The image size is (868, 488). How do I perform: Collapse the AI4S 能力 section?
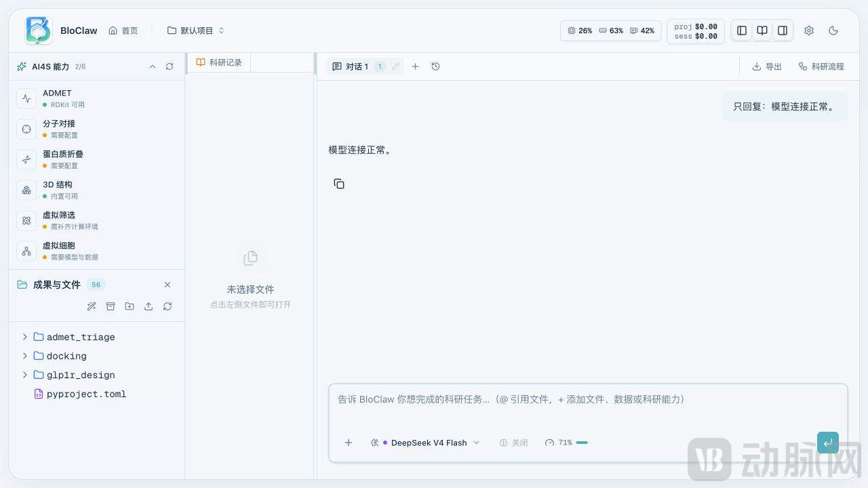tap(153, 66)
